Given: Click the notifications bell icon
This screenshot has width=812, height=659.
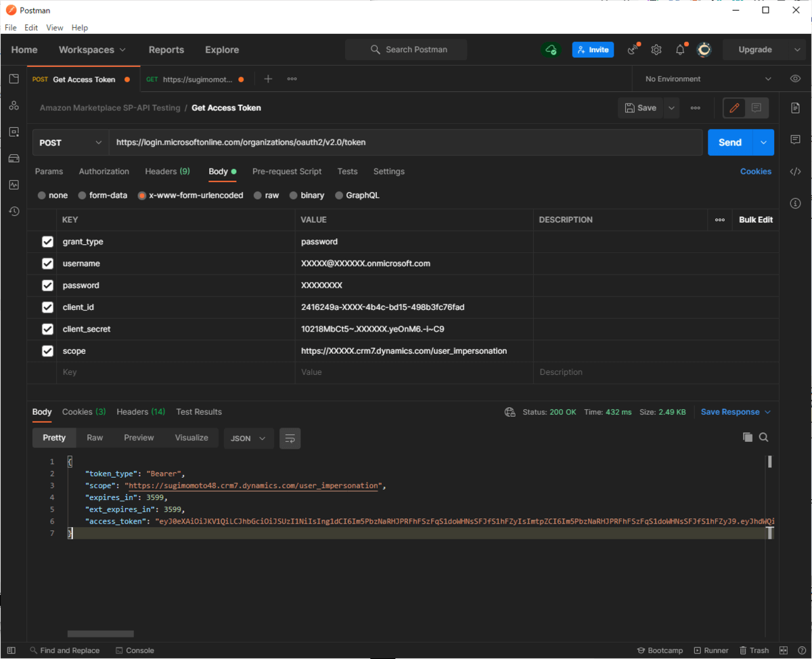Looking at the screenshot, I should pyautogui.click(x=680, y=49).
